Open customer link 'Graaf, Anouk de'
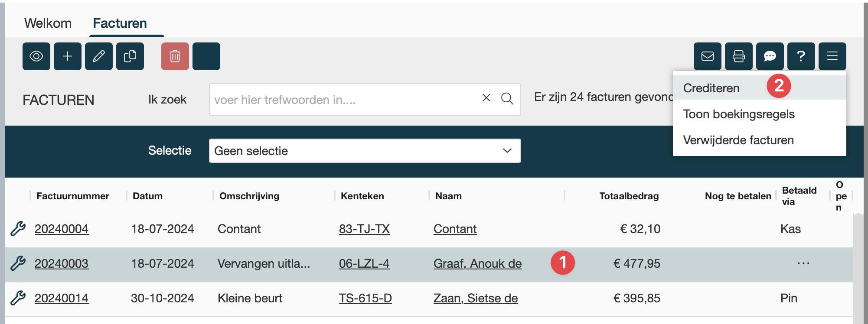868x324 pixels. [x=477, y=263]
